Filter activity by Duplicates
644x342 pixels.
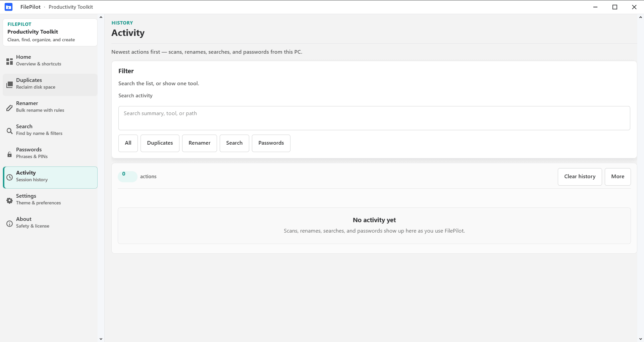point(160,143)
